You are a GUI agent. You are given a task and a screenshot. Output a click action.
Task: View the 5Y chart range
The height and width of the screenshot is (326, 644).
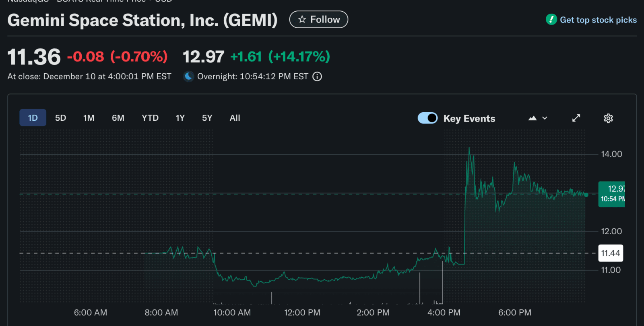coord(207,118)
